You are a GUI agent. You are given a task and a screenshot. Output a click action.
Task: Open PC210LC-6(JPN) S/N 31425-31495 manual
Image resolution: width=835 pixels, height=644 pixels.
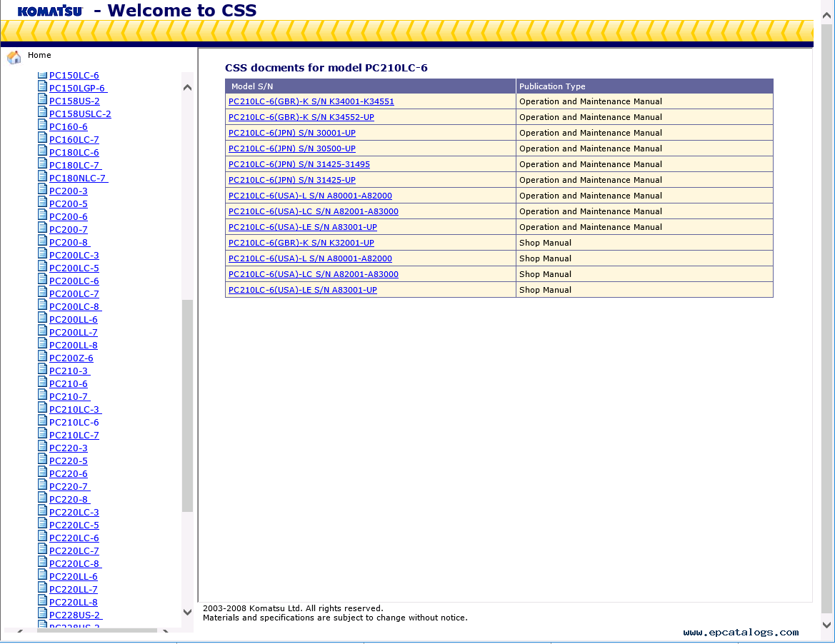click(299, 164)
